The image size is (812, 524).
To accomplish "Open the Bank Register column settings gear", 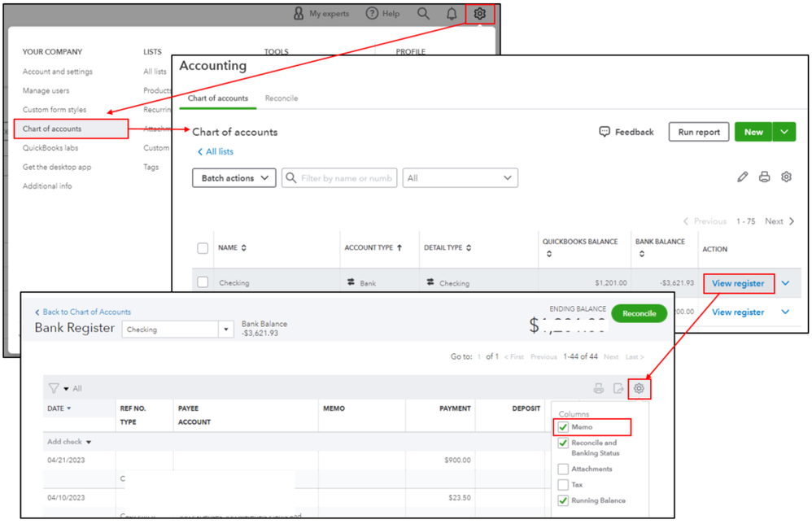I will [x=639, y=388].
